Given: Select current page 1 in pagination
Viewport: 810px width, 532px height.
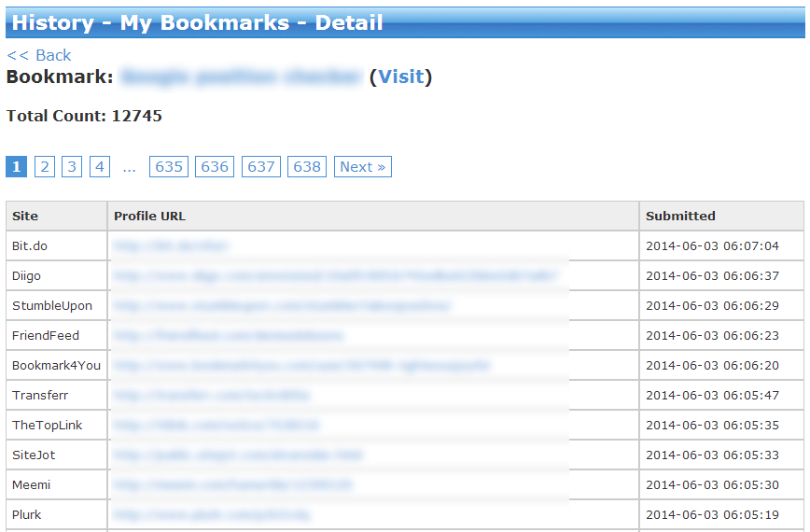Looking at the screenshot, I should pyautogui.click(x=16, y=167).
